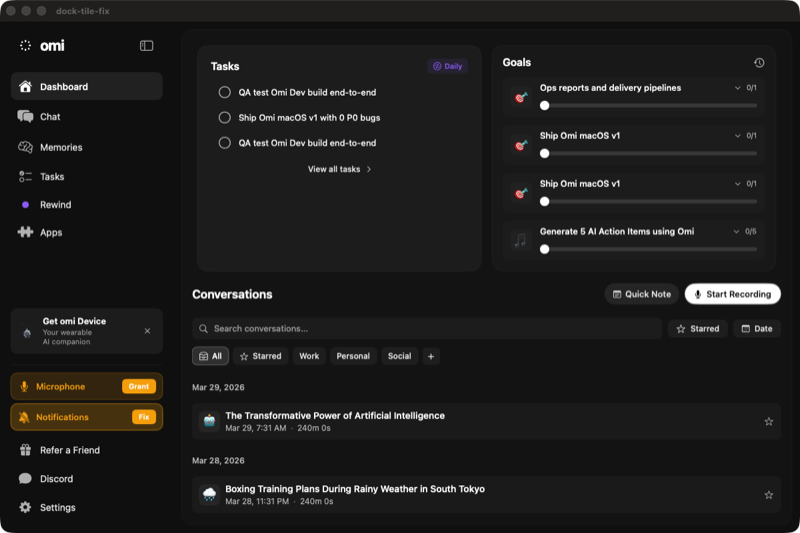This screenshot has width=800, height=533.
Task: Open the Rewind section
Action: 87,205
